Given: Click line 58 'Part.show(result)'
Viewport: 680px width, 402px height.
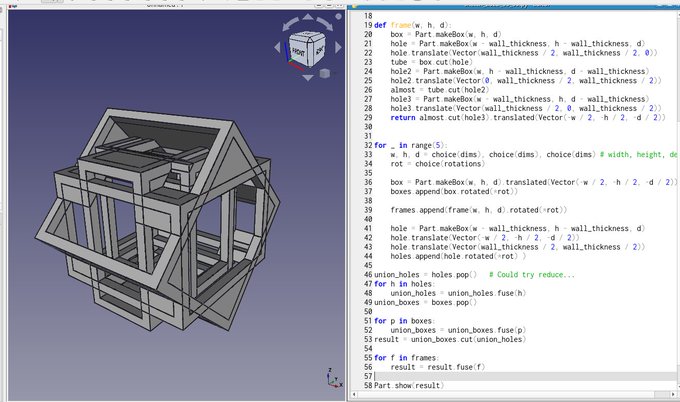Looking at the screenshot, I should click(x=409, y=386).
